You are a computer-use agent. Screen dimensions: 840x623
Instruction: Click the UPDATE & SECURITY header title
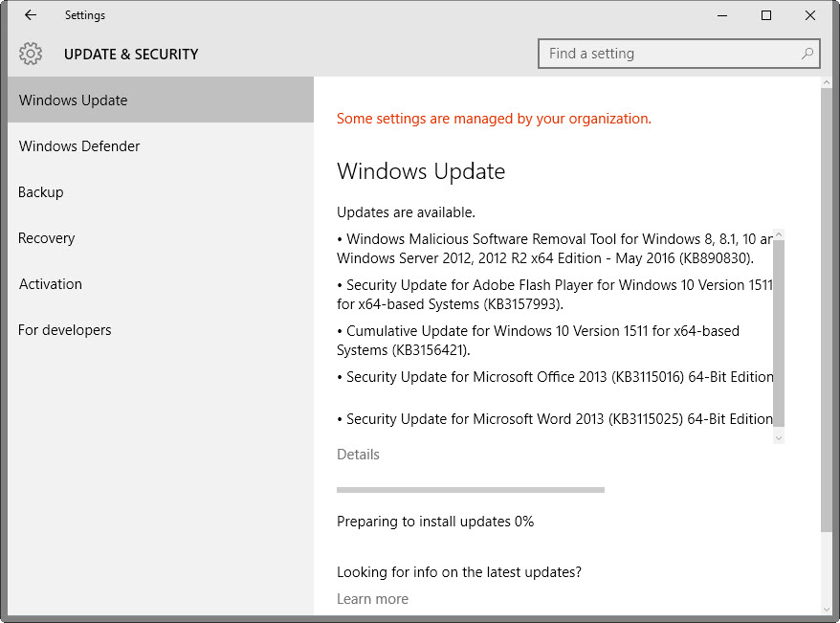click(131, 55)
